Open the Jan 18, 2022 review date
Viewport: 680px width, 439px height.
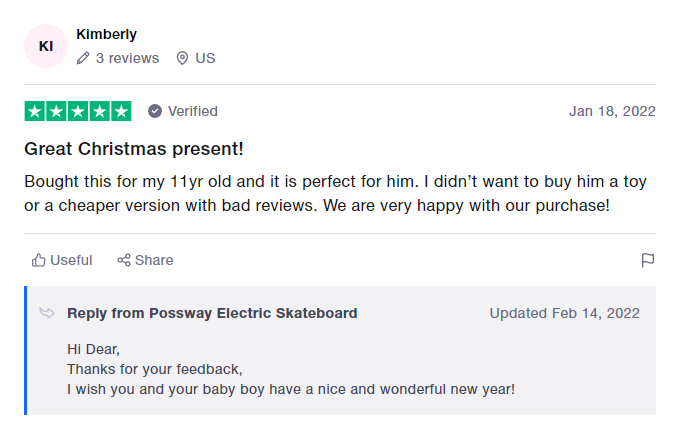[x=612, y=111]
